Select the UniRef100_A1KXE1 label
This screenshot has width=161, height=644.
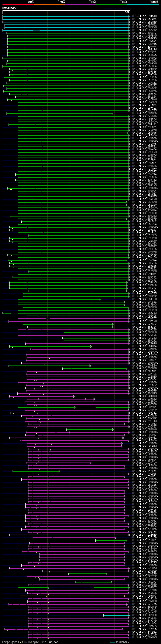pyautogui.click(x=144, y=83)
